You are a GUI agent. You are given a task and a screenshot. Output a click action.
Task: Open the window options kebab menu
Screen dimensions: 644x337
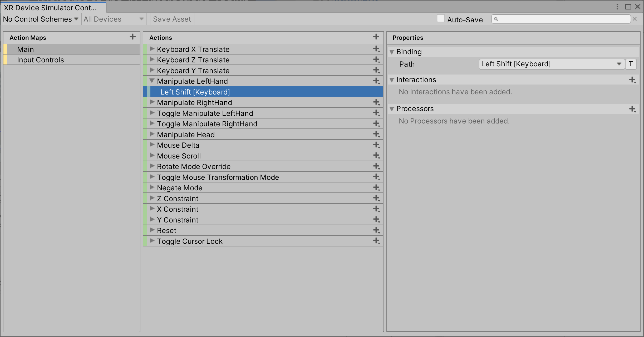[618, 7]
